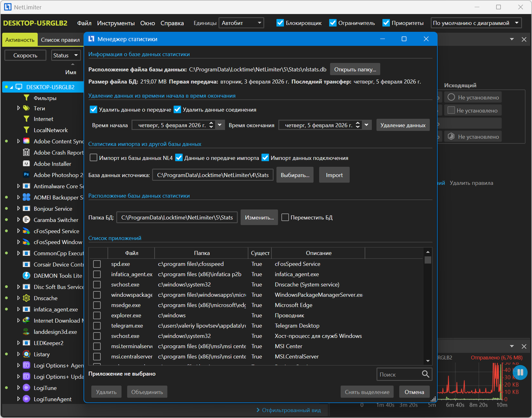Viewport: 532px width, 418px height.
Task: Expand the Bonjour Service tree node
Action: pyautogui.click(x=18, y=209)
